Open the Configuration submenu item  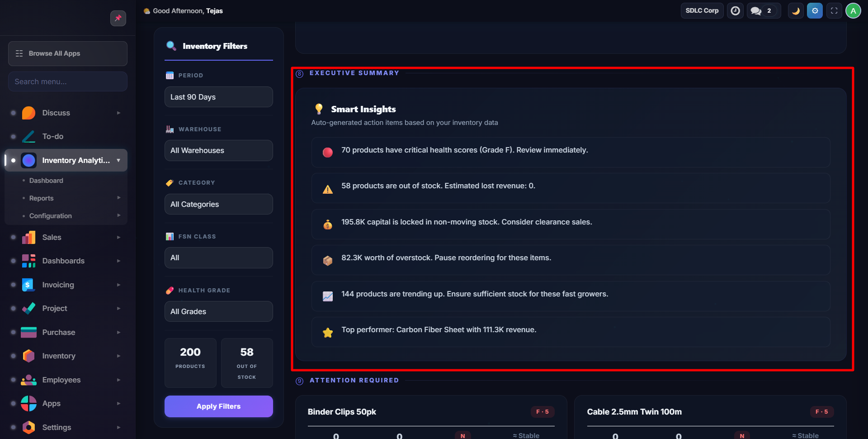point(51,216)
